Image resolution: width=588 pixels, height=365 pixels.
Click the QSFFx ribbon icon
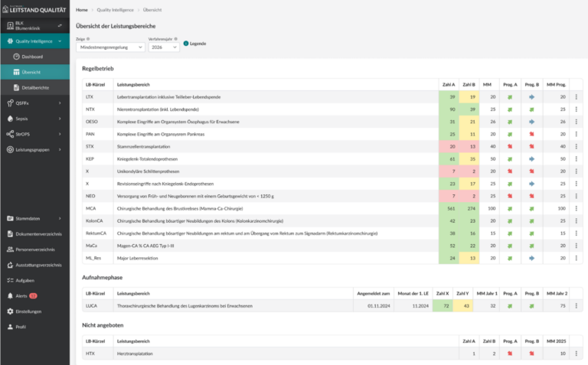click(10, 103)
